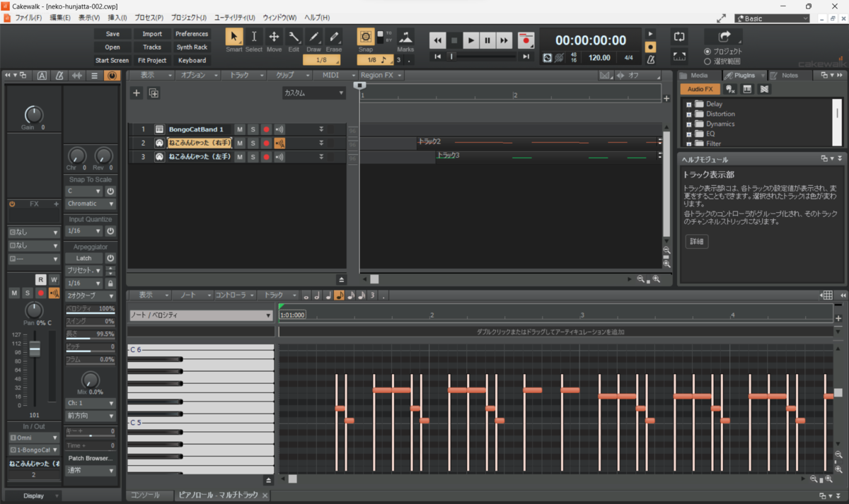Expand the Distortion plugin folder
Viewport: 849px width, 504px height.
[x=688, y=115]
